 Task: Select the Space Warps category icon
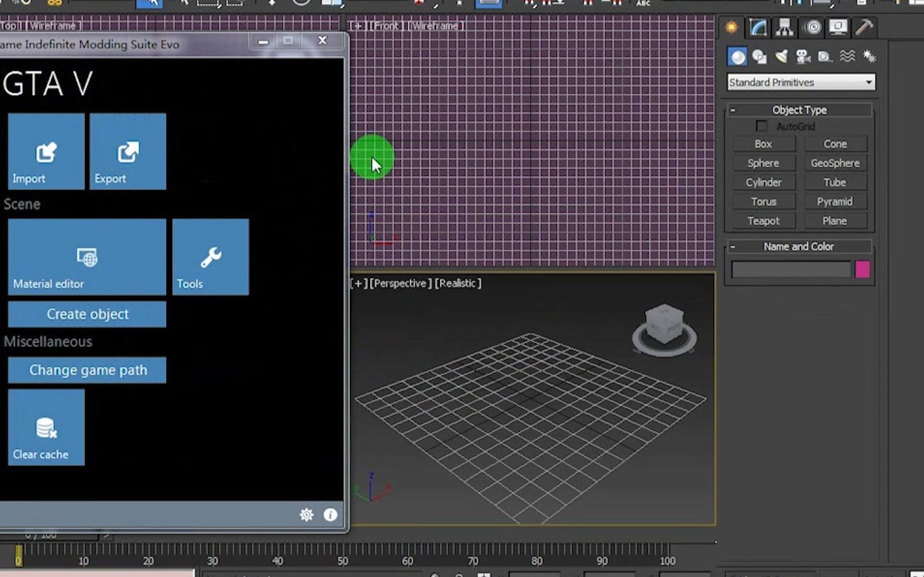[847, 57]
